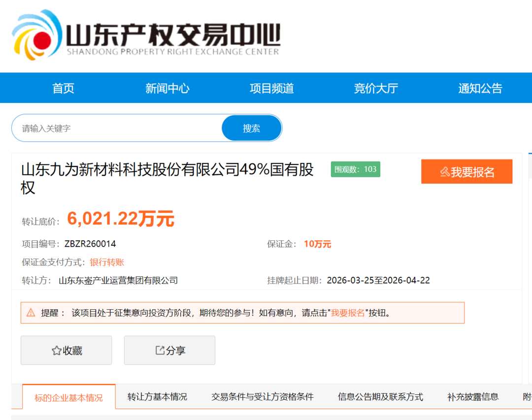The image size is (532, 420).
Task: Click the orange 我要报名 button
Action: tap(466, 172)
